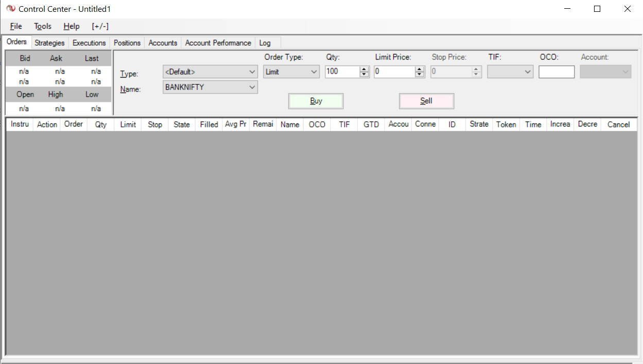This screenshot has height=364, width=643.
Task: Click the OCO column header in grid
Action: pos(317,124)
